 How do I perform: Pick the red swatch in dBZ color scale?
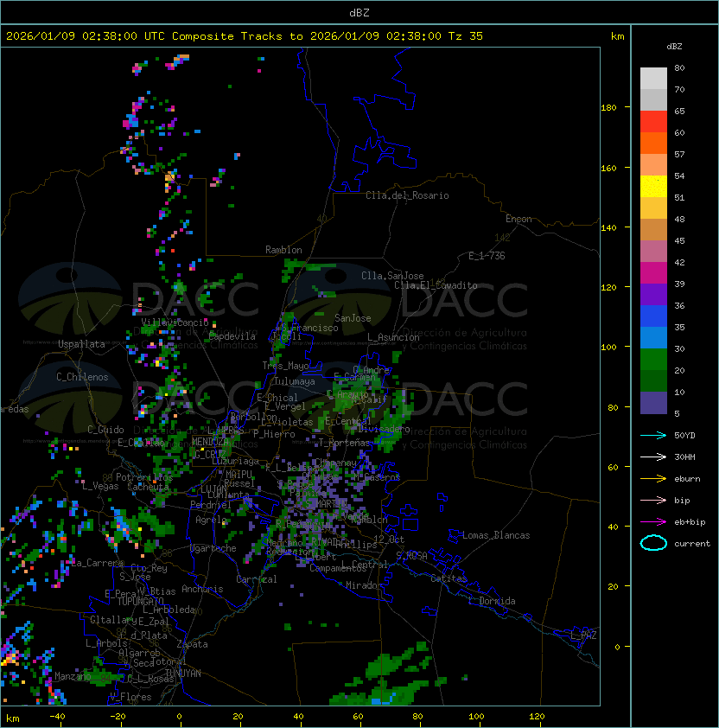653,122
